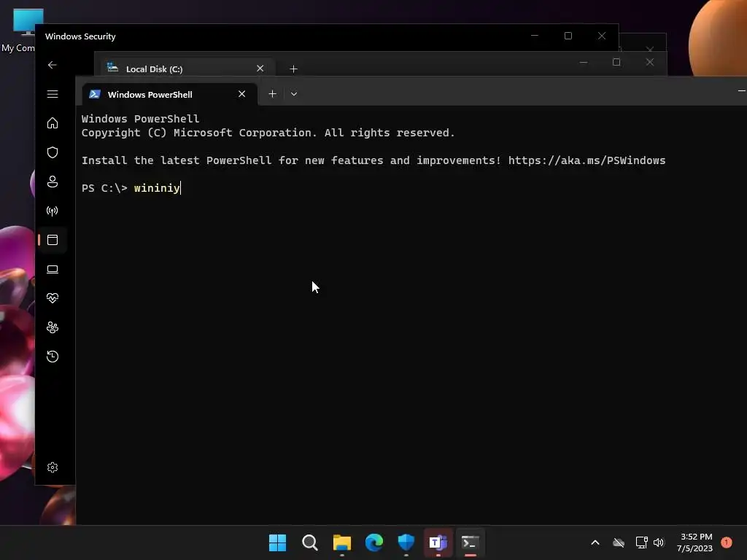
Task: Open notification badge in taskbar
Action: pyautogui.click(x=727, y=542)
